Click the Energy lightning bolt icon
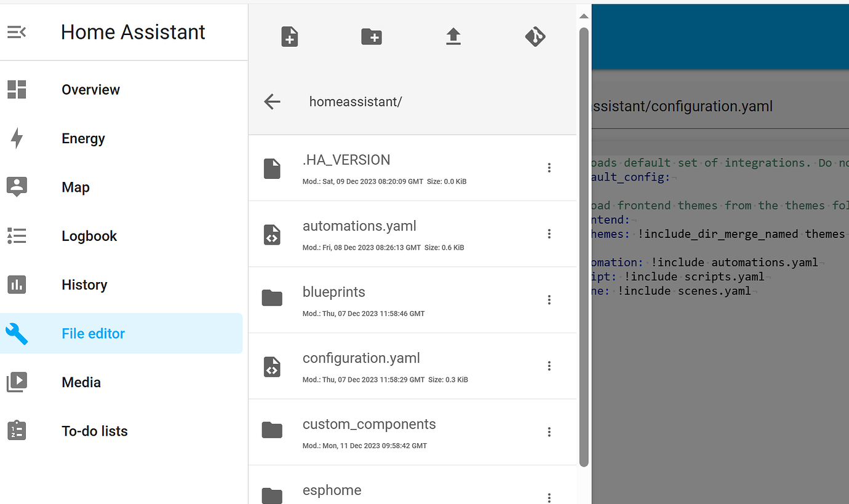This screenshot has height=504, width=849. 17,138
